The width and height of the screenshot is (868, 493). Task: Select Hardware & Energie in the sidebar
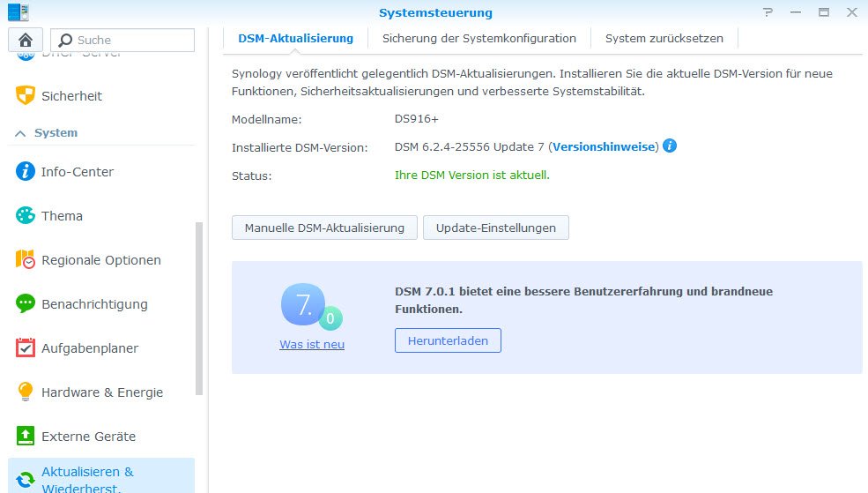(101, 392)
